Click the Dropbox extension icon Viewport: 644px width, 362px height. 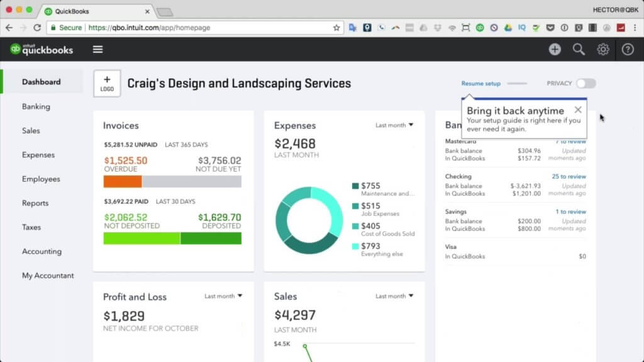438,28
